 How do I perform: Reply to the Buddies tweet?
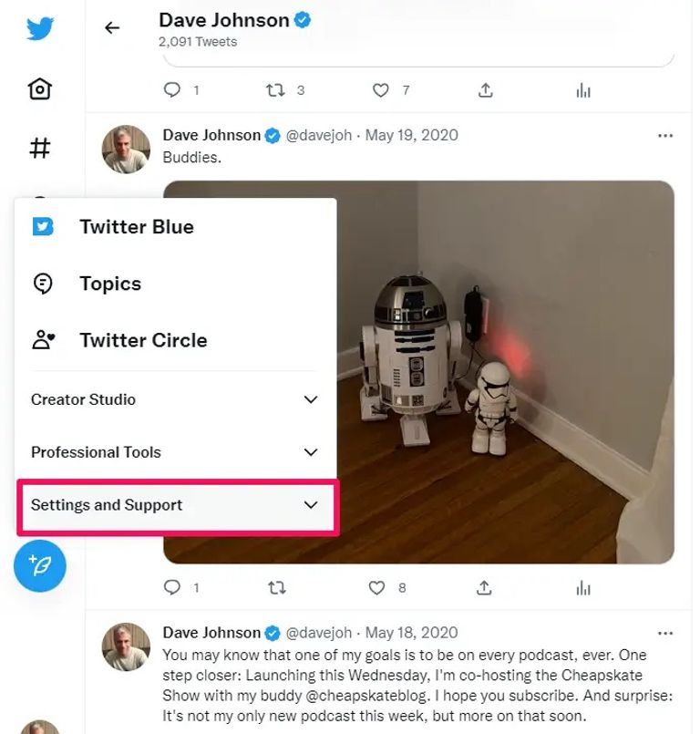pos(172,588)
